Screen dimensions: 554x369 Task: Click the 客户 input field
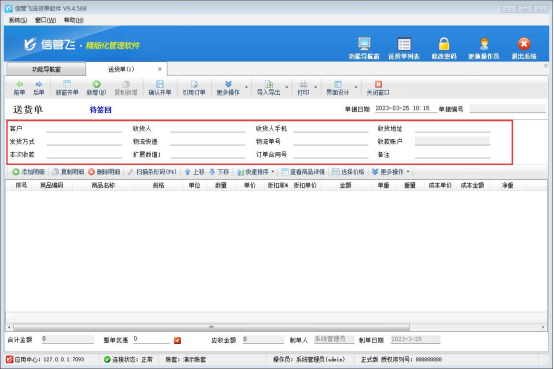click(x=84, y=129)
